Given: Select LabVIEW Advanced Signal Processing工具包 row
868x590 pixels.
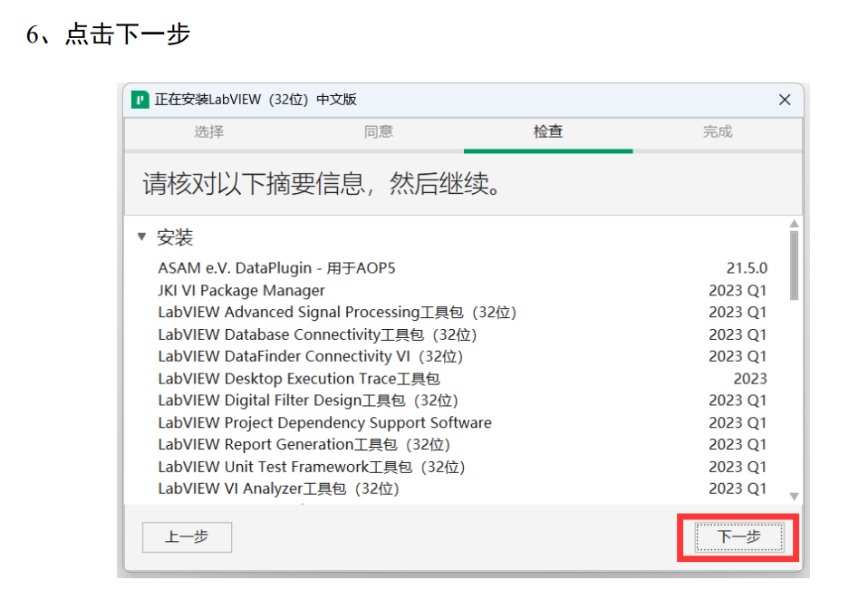Looking at the screenshot, I should coord(462,313).
